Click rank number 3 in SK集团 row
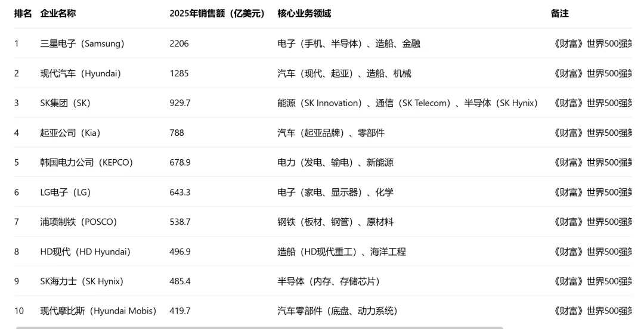 pyautogui.click(x=17, y=103)
